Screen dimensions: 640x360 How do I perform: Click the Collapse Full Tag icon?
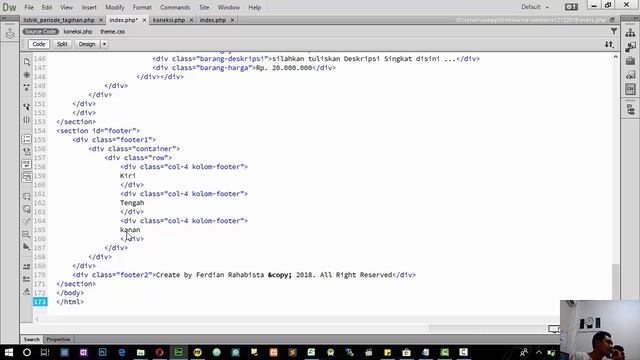coord(27,87)
